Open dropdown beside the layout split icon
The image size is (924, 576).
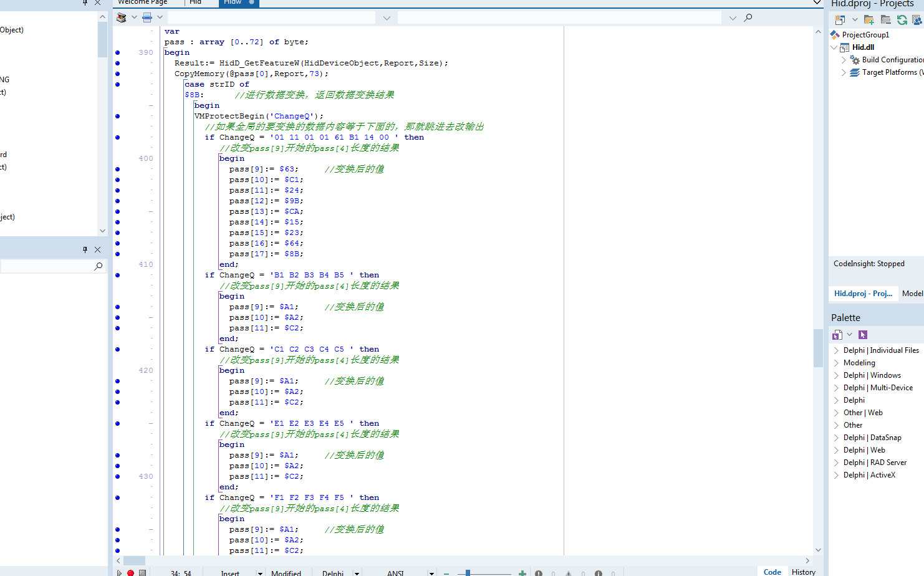(x=160, y=17)
